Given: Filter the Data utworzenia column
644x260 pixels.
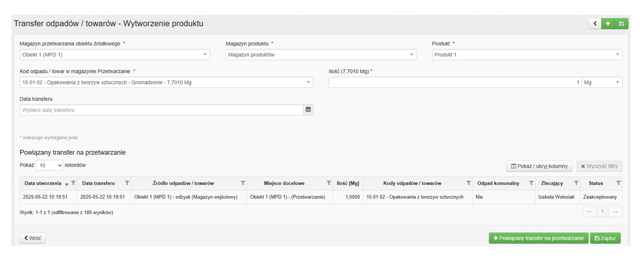Looking at the screenshot, I should click(74, 183).
